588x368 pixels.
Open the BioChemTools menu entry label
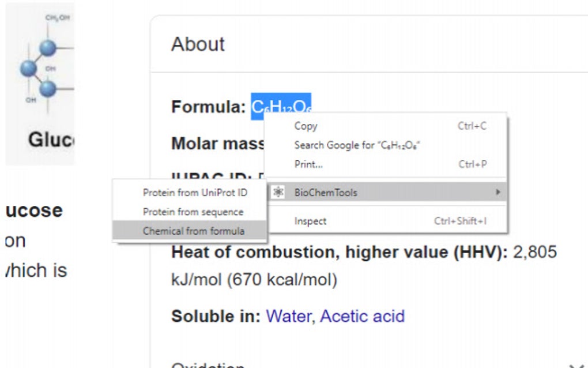(326, 193)
